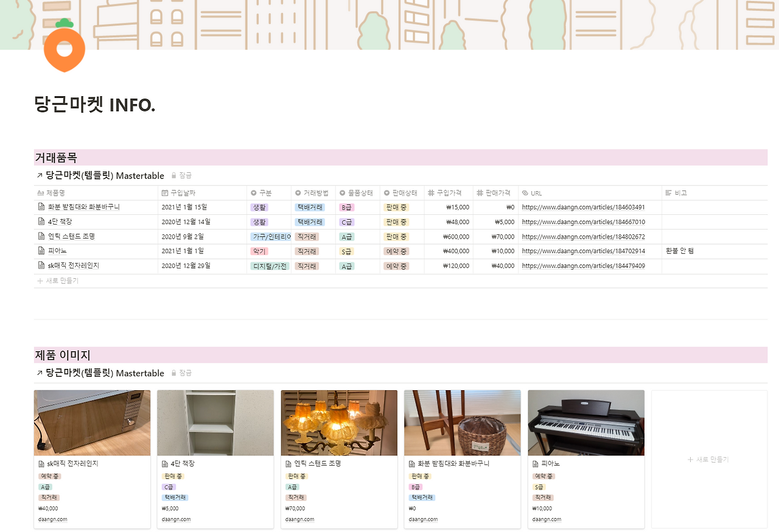Select the B급 condition tag in table
This screenshot has height=532, width=779.
click(x=346, y=208)
